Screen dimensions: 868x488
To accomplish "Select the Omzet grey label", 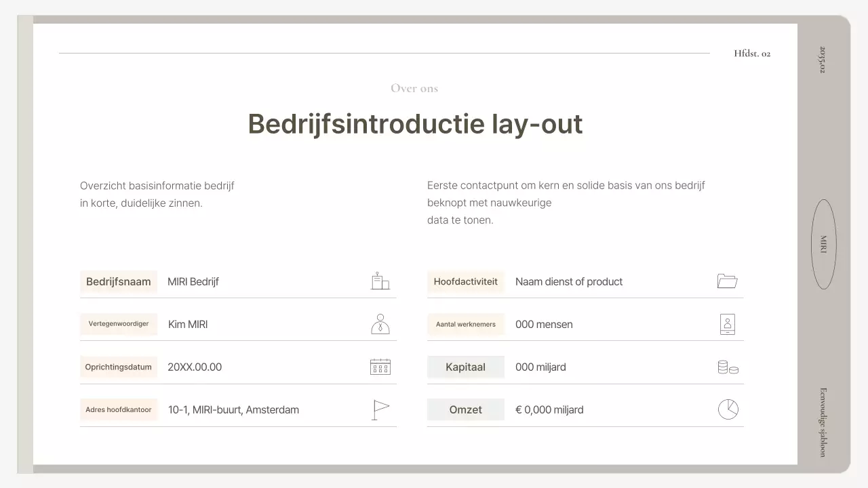I will click(466, 409).
